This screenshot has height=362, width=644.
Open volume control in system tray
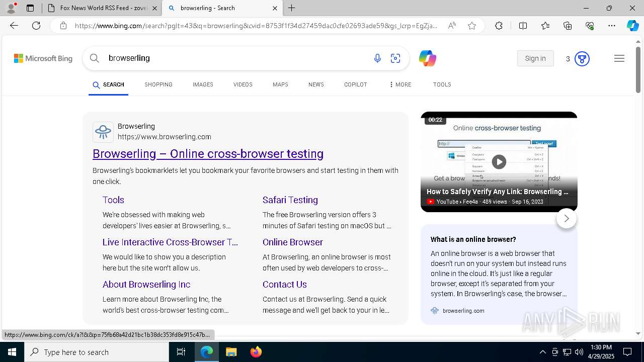pyautogui.click(x=579, y=352)
